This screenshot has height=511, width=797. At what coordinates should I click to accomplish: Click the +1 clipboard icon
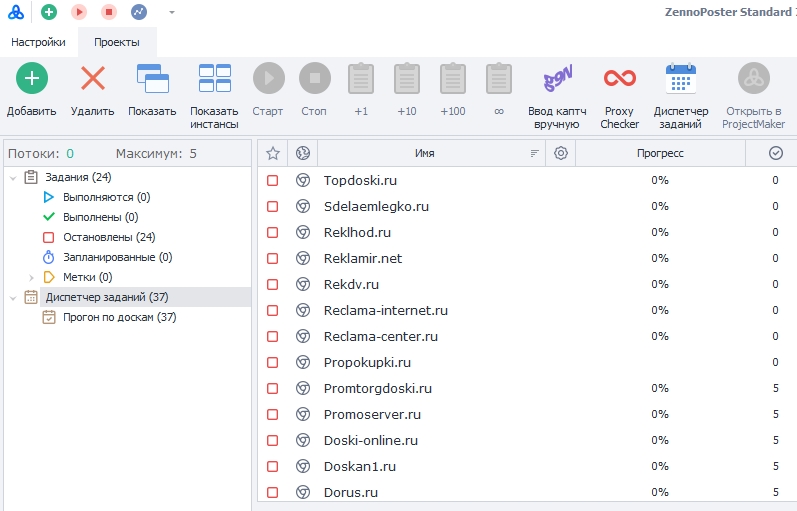point(361,78)
